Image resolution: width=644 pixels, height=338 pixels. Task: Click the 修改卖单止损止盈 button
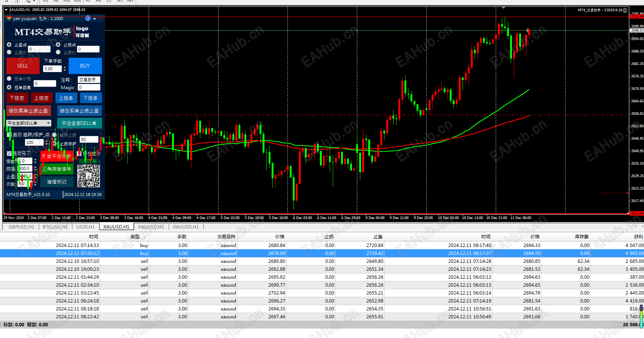click(28, 111)
